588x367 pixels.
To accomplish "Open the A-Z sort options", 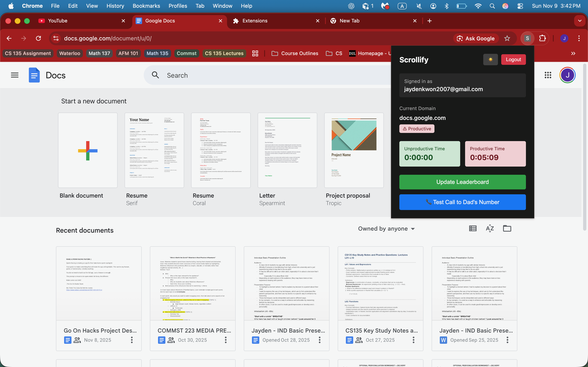I will click(x=490, y=228).
